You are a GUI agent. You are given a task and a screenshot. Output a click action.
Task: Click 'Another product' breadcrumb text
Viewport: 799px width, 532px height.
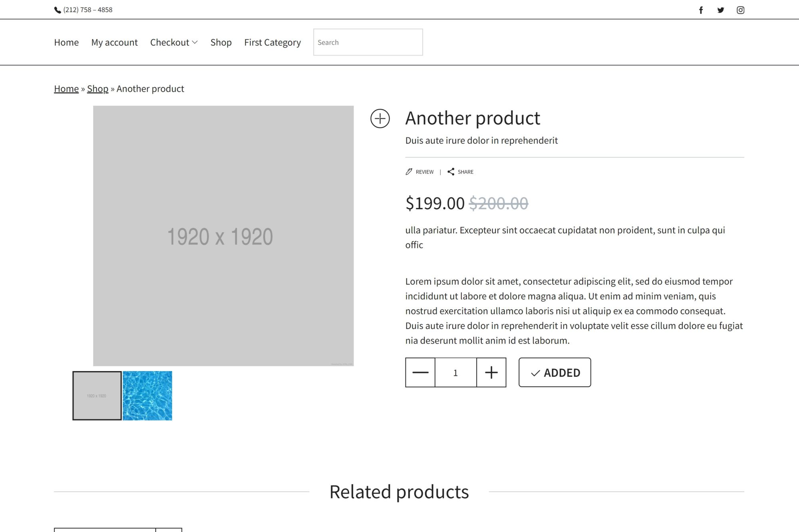(x=150, y=89)
